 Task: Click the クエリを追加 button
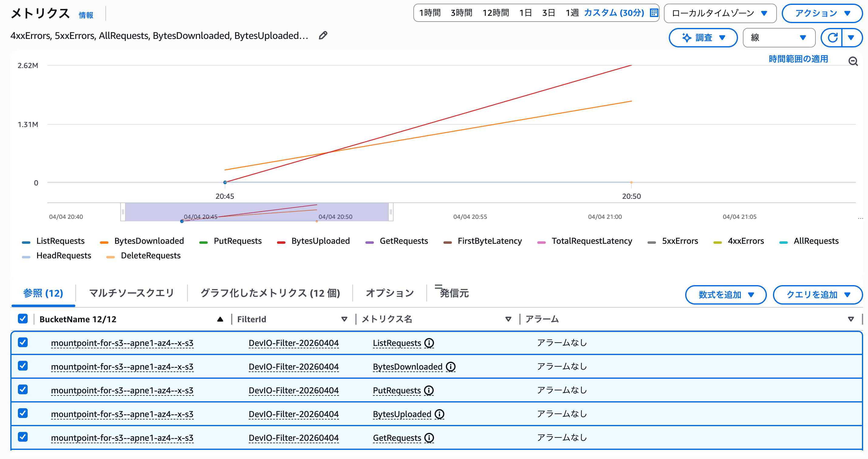click(818, 295)
